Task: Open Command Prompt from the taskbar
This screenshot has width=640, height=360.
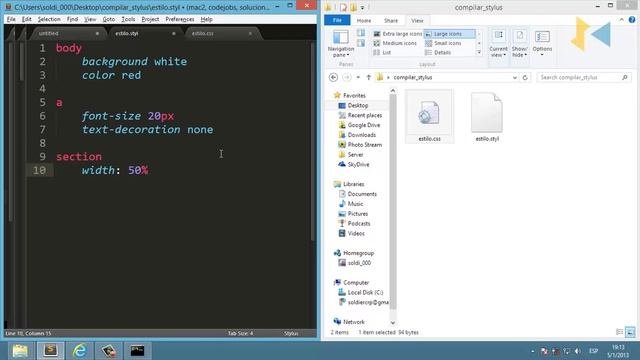Action: 137,351
